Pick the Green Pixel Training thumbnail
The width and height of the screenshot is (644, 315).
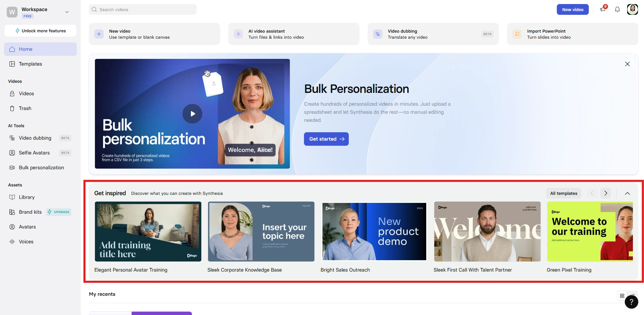tap(590, 232)
